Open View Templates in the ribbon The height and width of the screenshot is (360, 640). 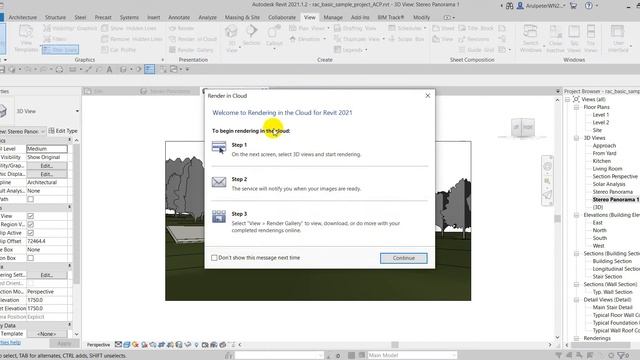click(26, 38)
